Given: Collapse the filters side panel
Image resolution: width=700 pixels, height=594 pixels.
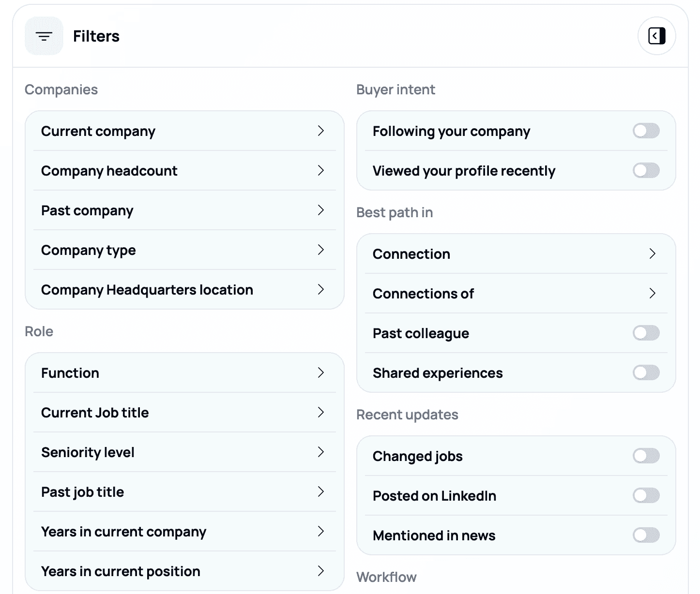Looking at the screenshot, I should [656, 36].
